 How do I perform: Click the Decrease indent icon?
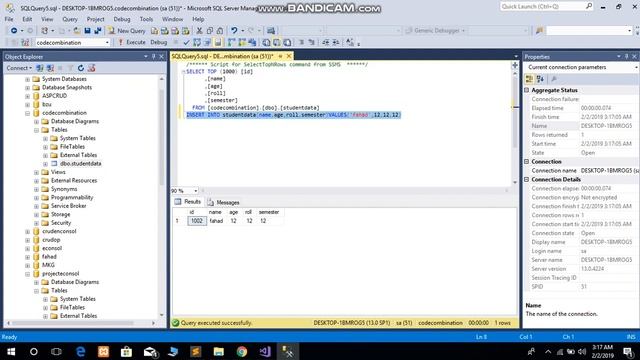(x=326, y=42)
